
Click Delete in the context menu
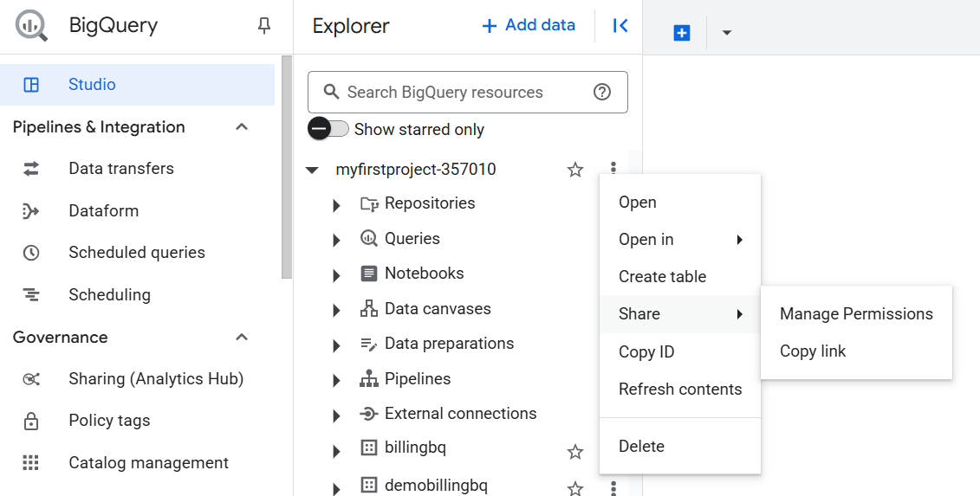(x=641, y=447)
